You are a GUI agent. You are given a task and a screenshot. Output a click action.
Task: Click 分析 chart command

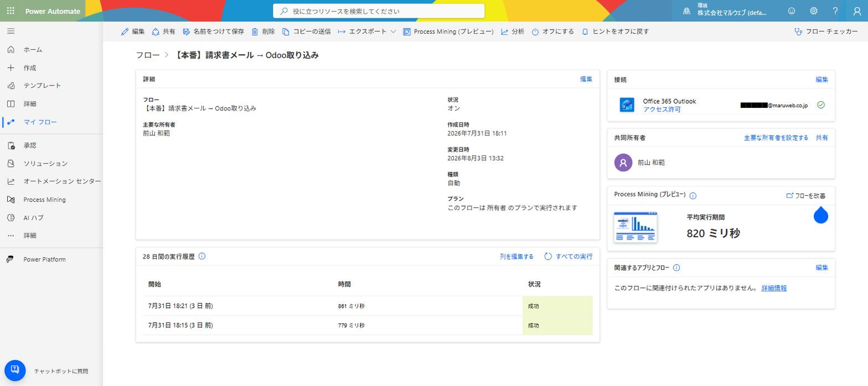click(512, 31)
